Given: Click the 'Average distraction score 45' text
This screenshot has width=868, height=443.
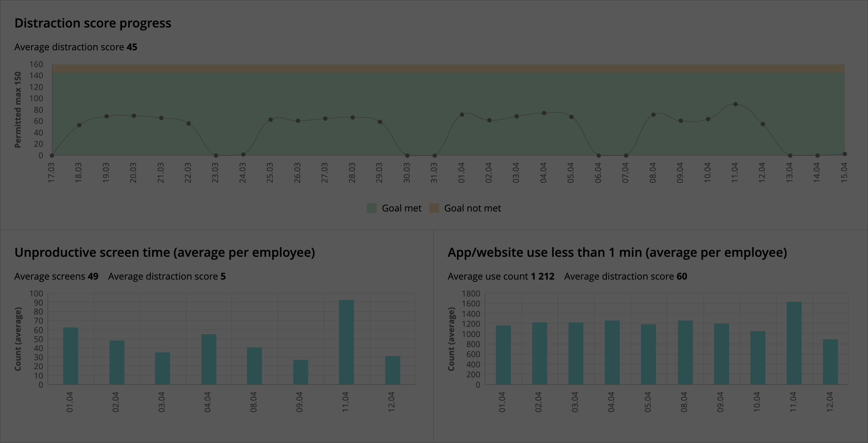Looking at the screenshot, I should point(76,47).
